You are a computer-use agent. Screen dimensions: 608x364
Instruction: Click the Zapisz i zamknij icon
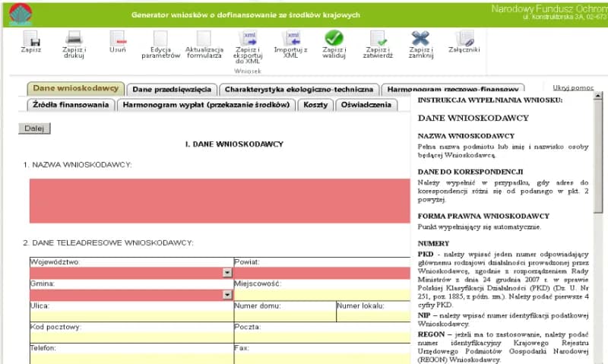[x=420, y=39]
